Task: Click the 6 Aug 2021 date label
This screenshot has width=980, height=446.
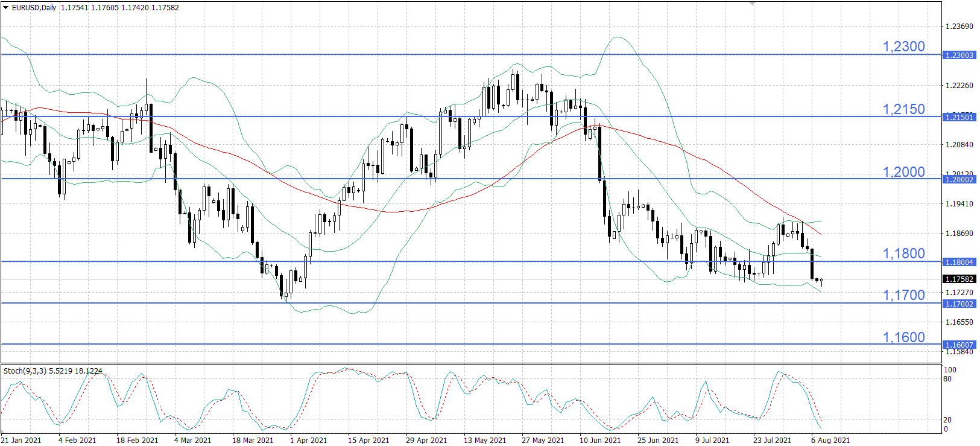Action: tap(830, 440)
